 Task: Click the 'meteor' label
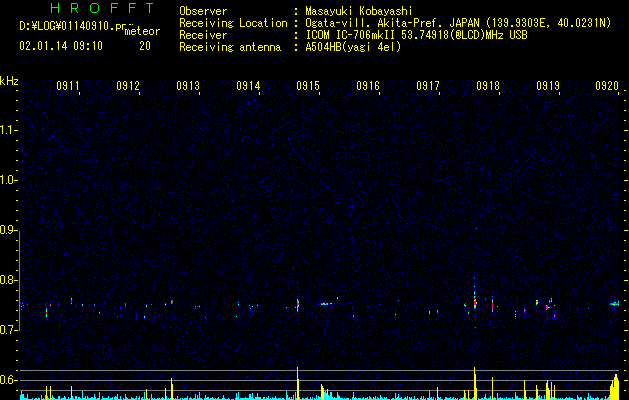[x=142, y=31]
